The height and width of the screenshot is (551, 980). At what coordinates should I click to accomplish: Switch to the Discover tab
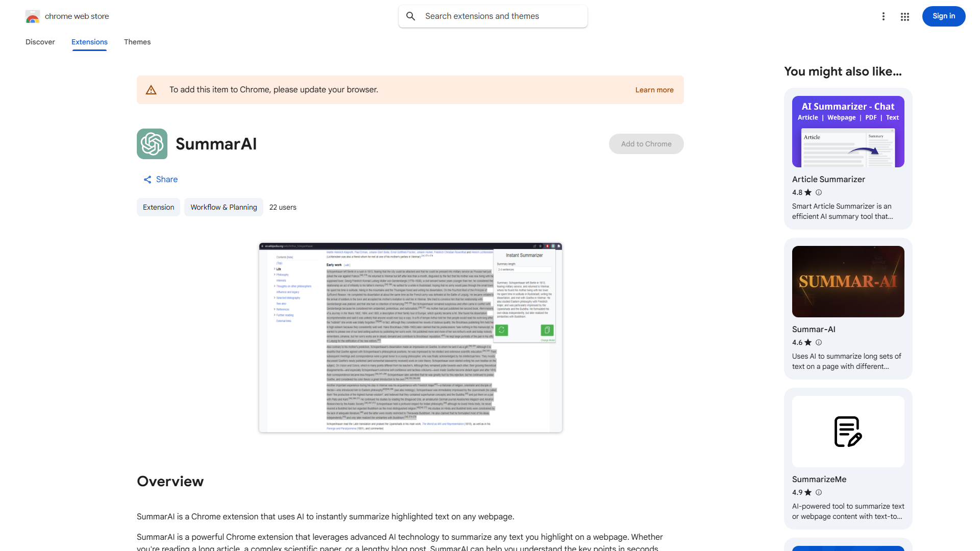[40, 42]
